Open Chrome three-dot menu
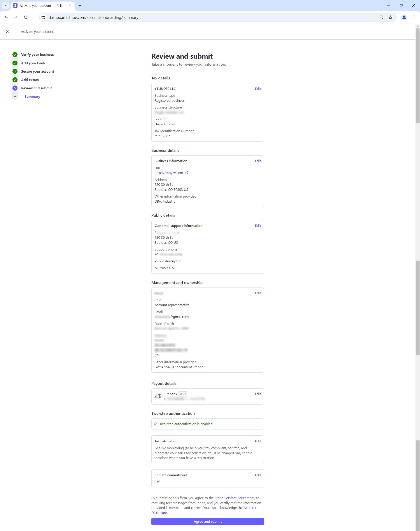The width and height of the screenshot is (420, 531). coord(414,17)
